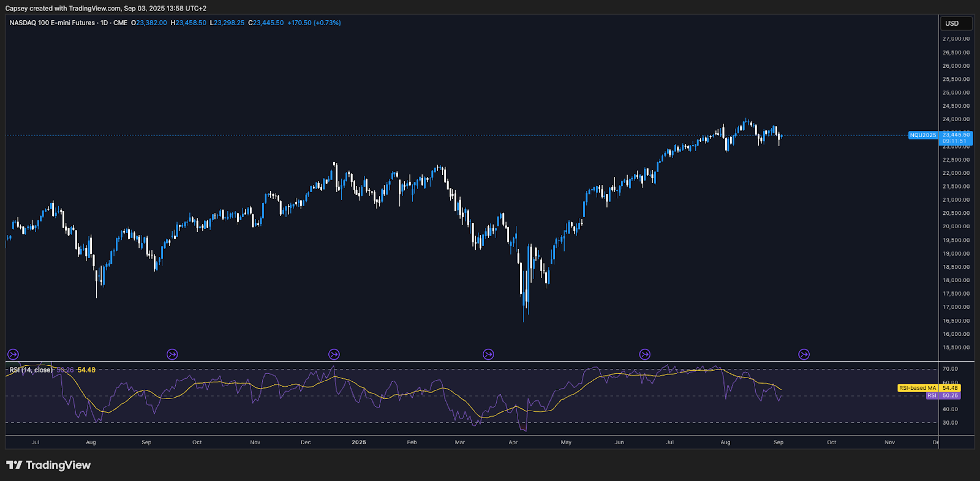Open the USD currency selector
The width and height of the screenshot is (980, 481).
click(956, 23)
